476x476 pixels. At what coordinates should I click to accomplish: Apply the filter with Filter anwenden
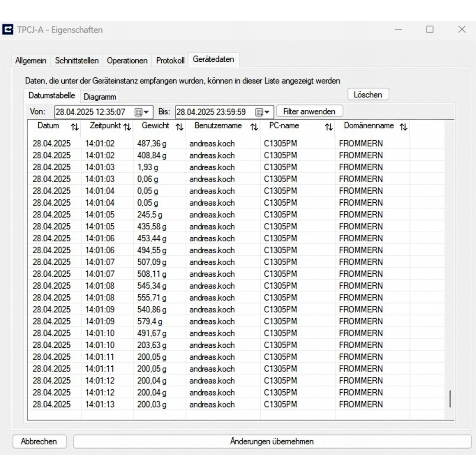pos(309,112)
